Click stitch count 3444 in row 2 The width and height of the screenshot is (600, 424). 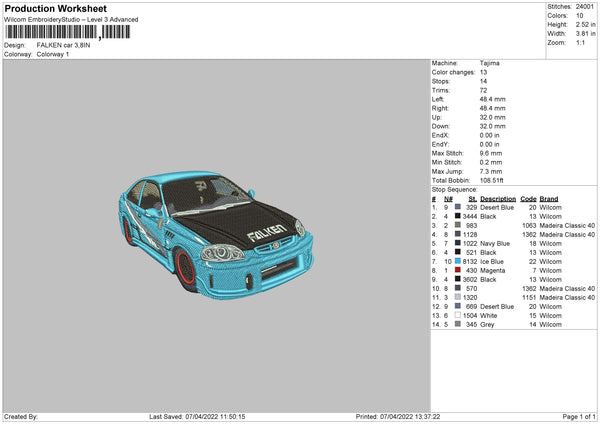(x=470, y=216)
